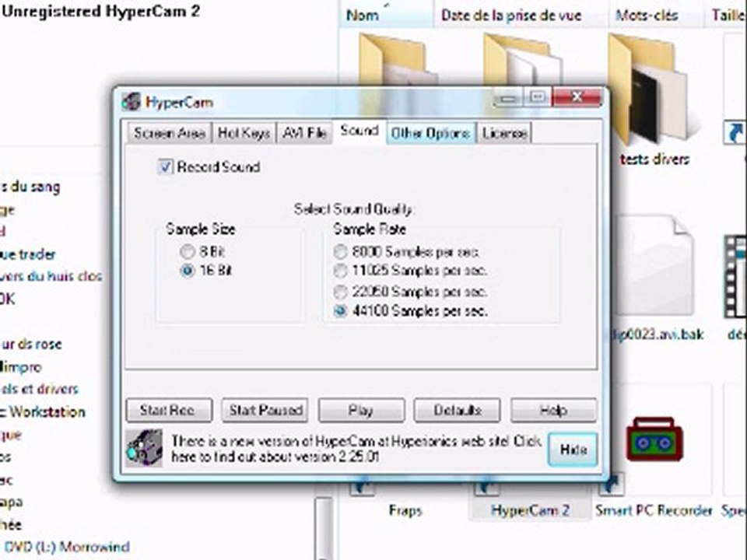Select the Workstation sidebar item
Image resolution: width=747 pixels, height=560 pixels.
coord(43,411)
